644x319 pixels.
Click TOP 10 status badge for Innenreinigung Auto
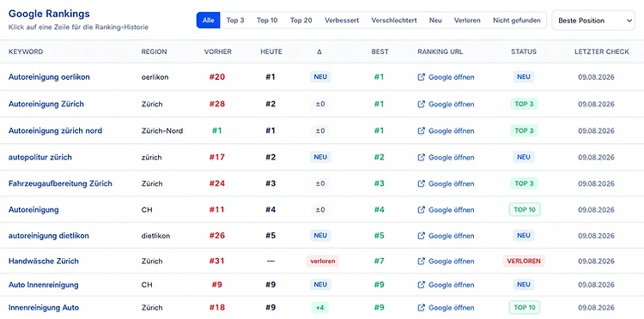[x=525, y=308]
